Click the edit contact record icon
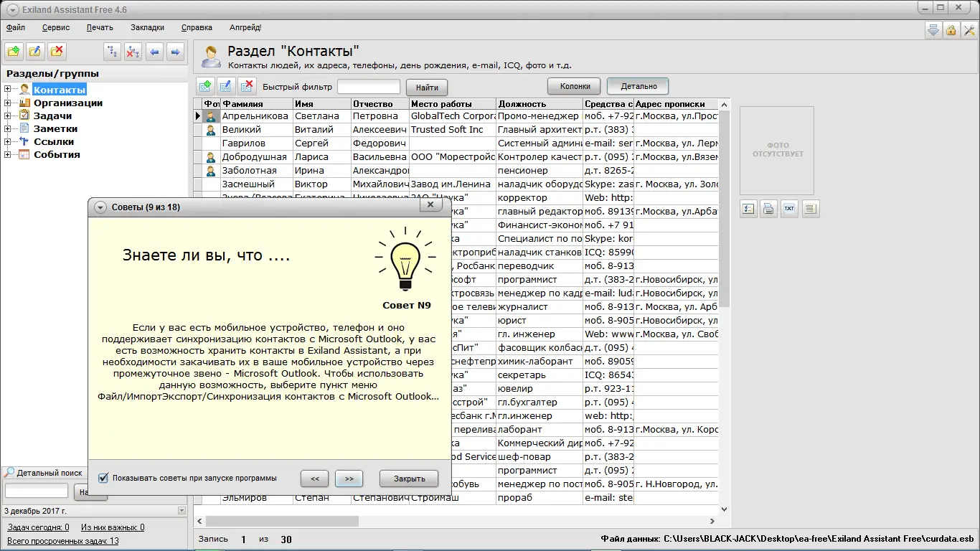Image resolution: width=980 pixels, height=551 pixels. click(226, 86)
